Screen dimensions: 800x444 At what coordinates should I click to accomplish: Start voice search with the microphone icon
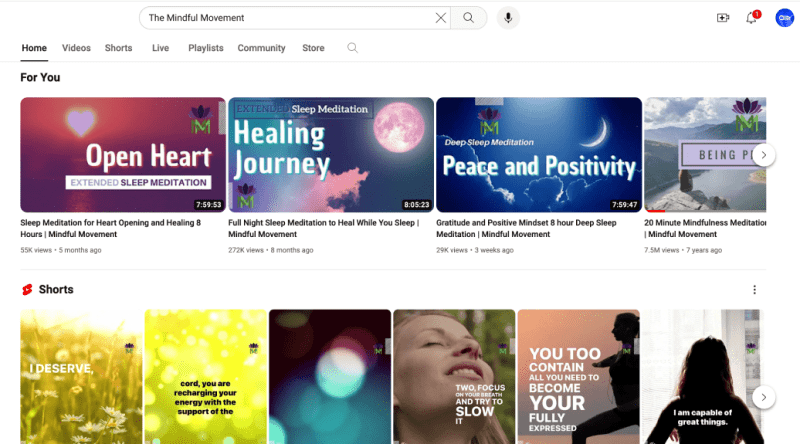tap(508, 18)
